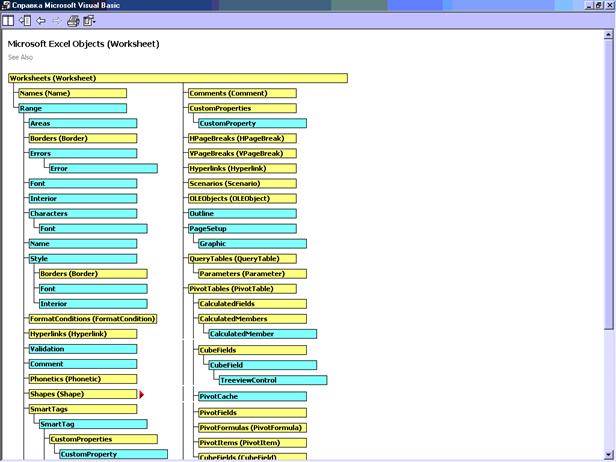Go back with the Back arrow
The image size is (616, 462).
pos(41,20)
